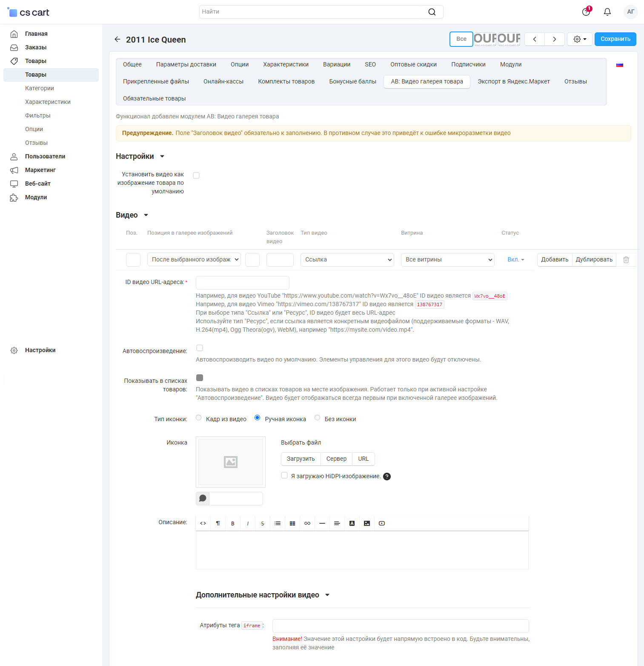Insert a video in description editor
Viewport: 644px width, 666px height.
click(382, 523)
